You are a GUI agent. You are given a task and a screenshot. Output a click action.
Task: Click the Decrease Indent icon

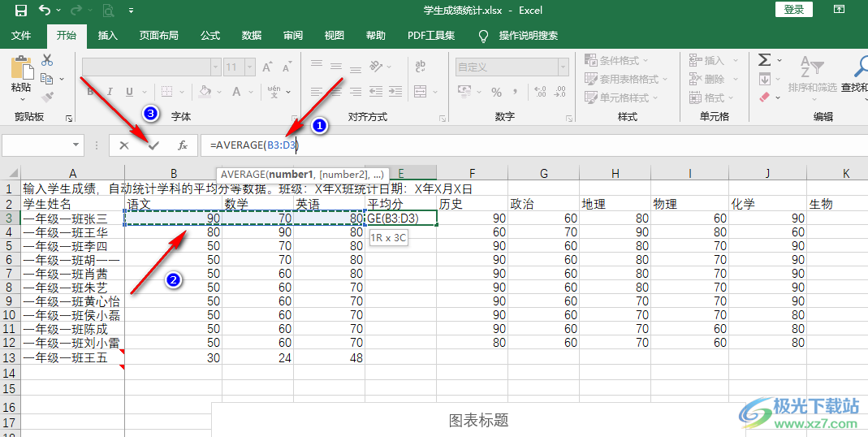[376, 92]
